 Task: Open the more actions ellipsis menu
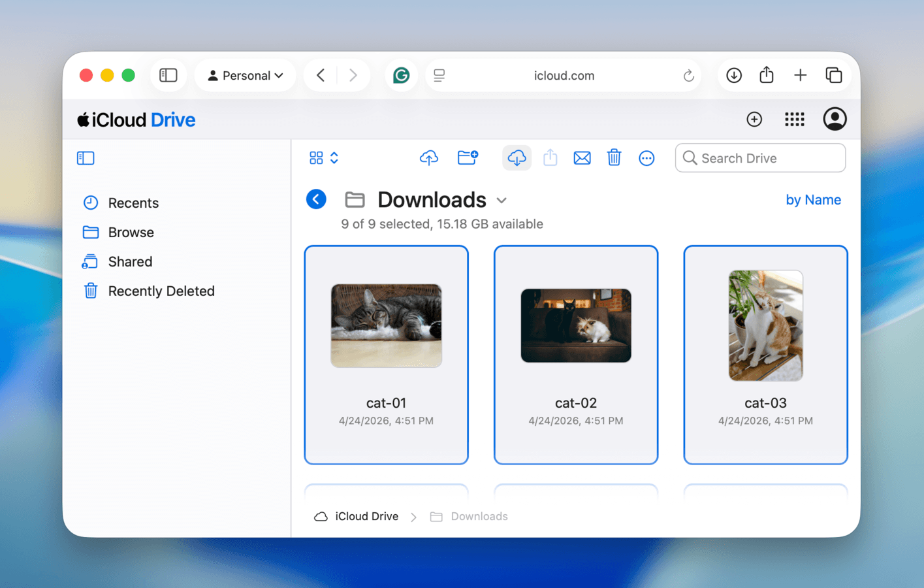point(646,158)
